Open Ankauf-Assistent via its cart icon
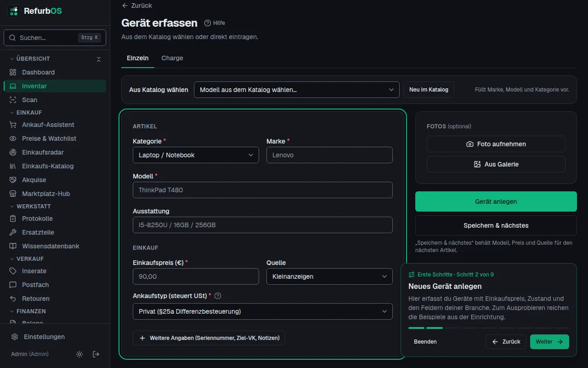 pos(13,125)
